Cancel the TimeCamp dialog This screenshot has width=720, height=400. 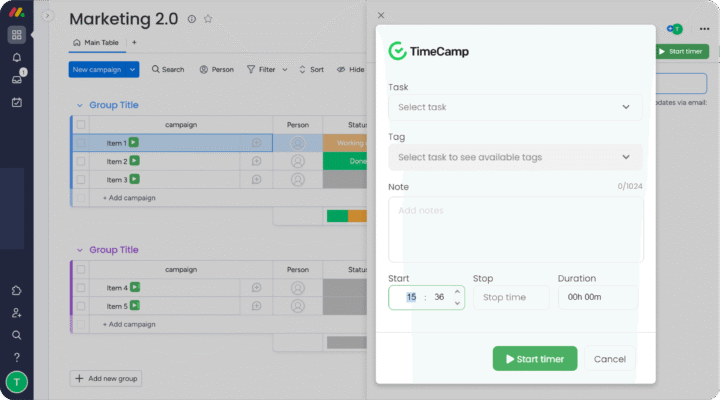610,359
